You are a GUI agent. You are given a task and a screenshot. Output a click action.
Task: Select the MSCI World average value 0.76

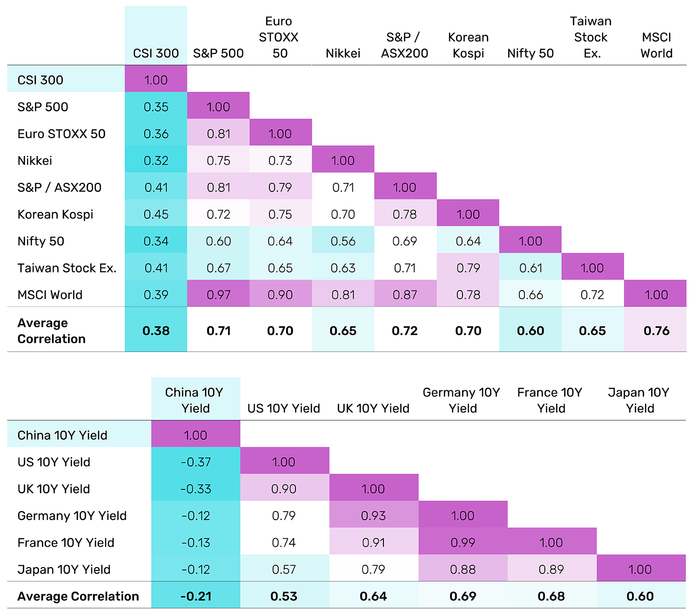(656, 331)
